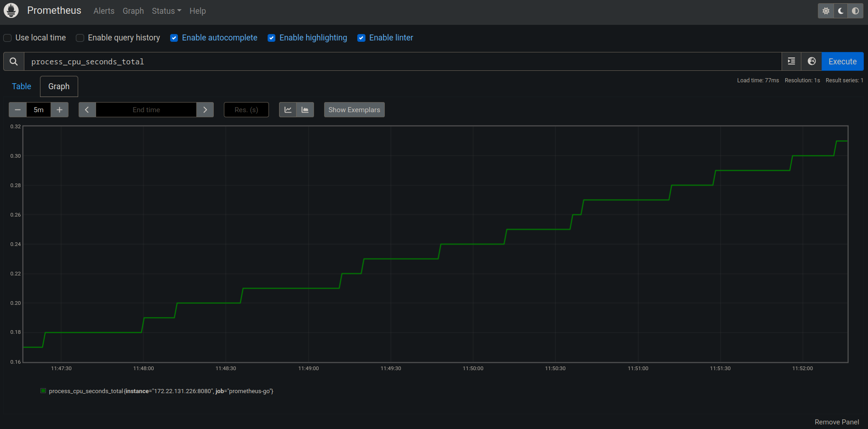Click Resolution: 1s text

point(802,80)
